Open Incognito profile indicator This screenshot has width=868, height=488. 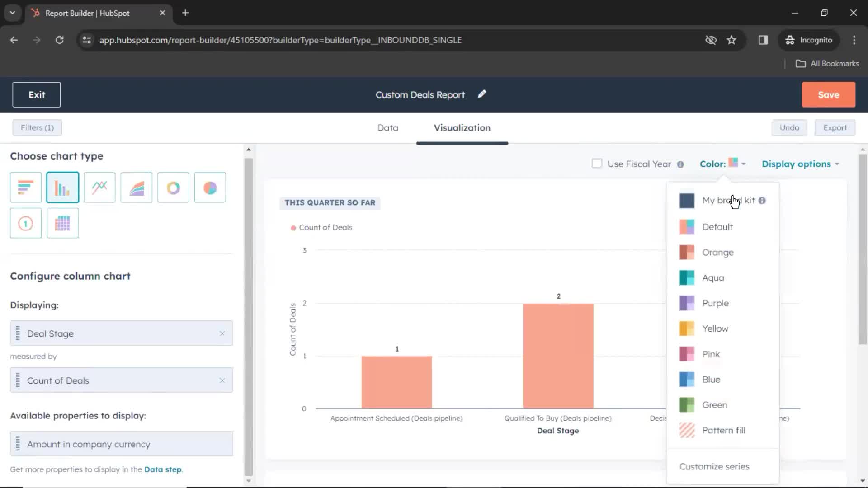pos(809,40)
